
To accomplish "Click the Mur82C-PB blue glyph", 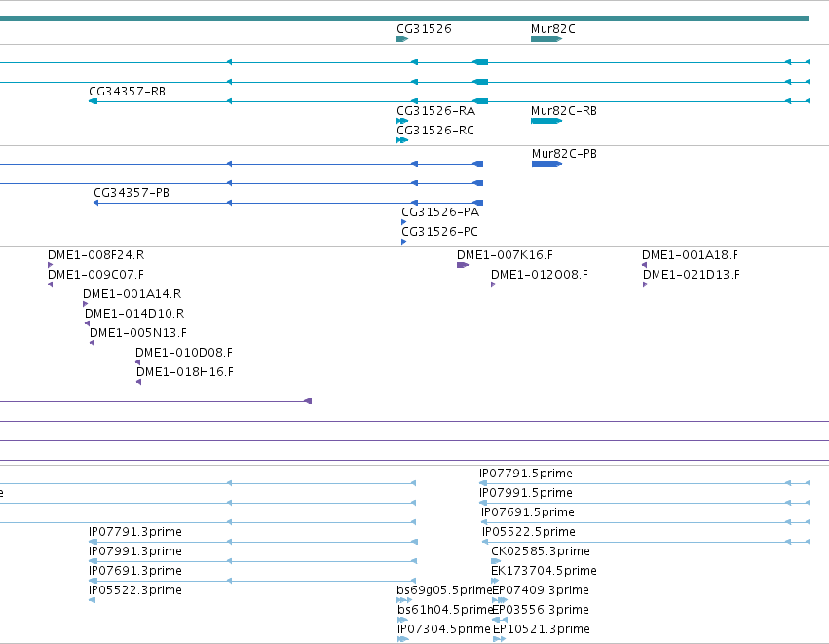I will (546, 164).
